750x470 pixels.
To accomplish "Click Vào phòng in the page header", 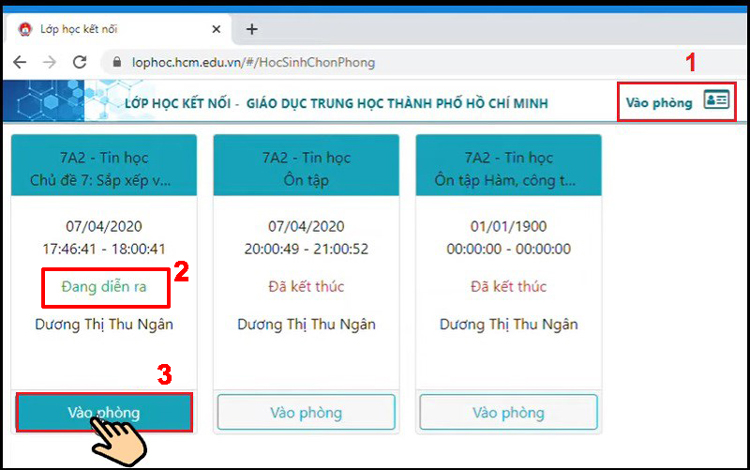I will (659, 103).
